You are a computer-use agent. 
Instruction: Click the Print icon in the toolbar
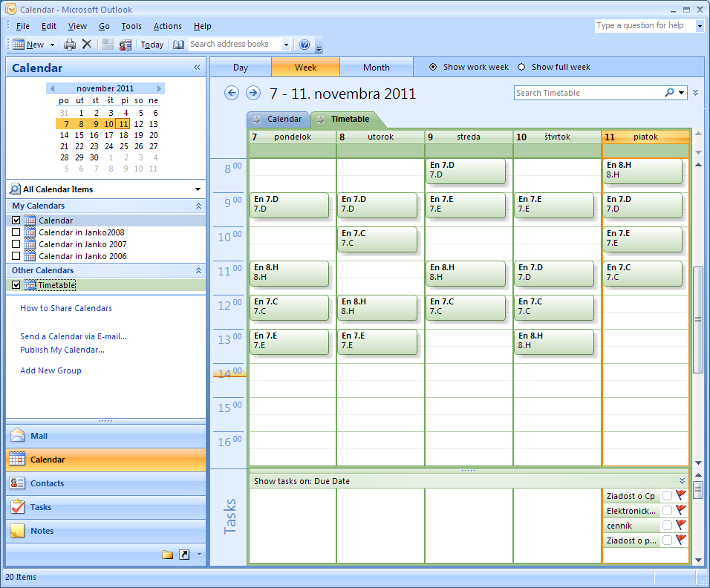coord(70,45)
